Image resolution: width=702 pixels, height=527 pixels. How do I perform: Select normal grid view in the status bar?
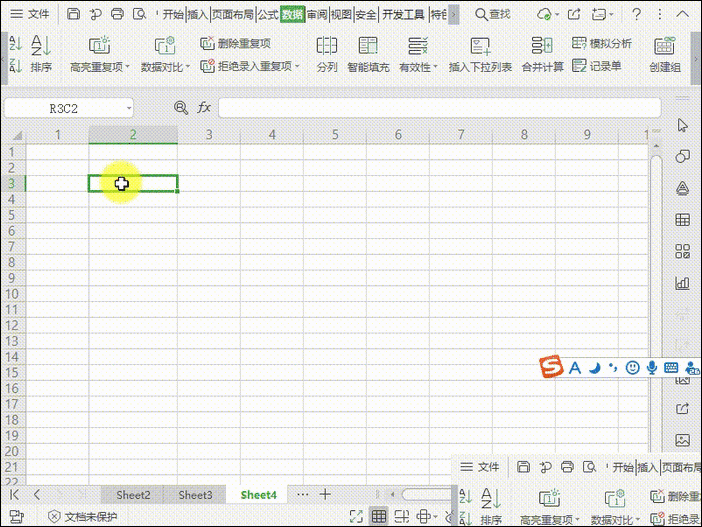[x=379, y=517]
